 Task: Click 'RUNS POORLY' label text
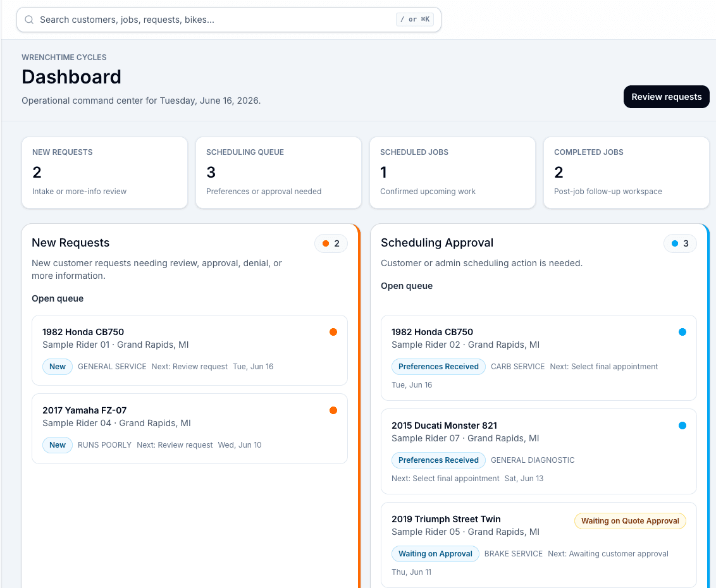click(x=104, y=445)
